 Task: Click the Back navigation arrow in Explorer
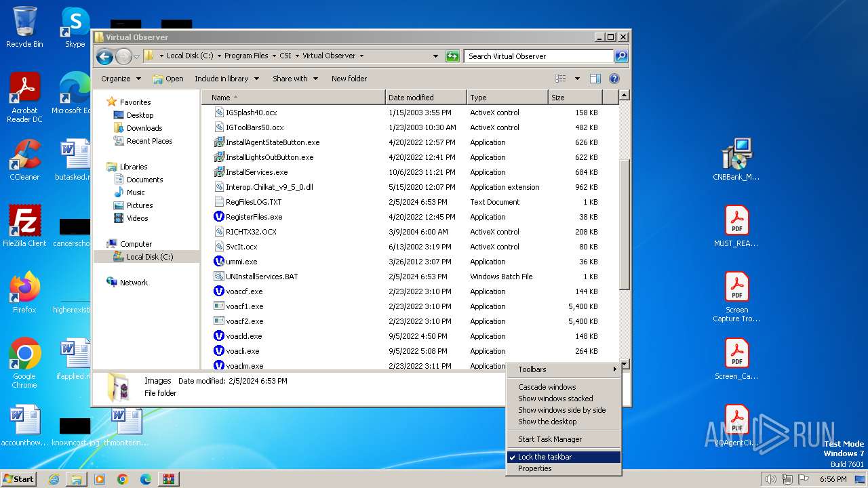[x=104, y=56]
